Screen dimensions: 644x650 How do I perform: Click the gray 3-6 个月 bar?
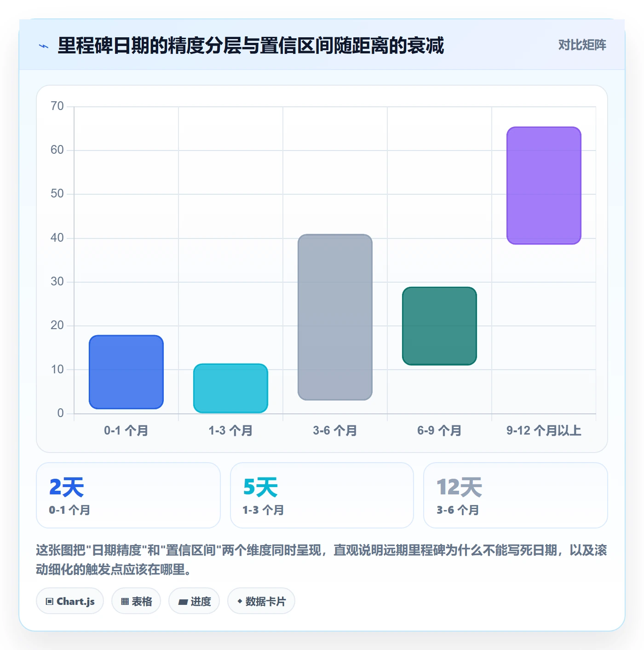pyautogui.click(x=335, y=317)
